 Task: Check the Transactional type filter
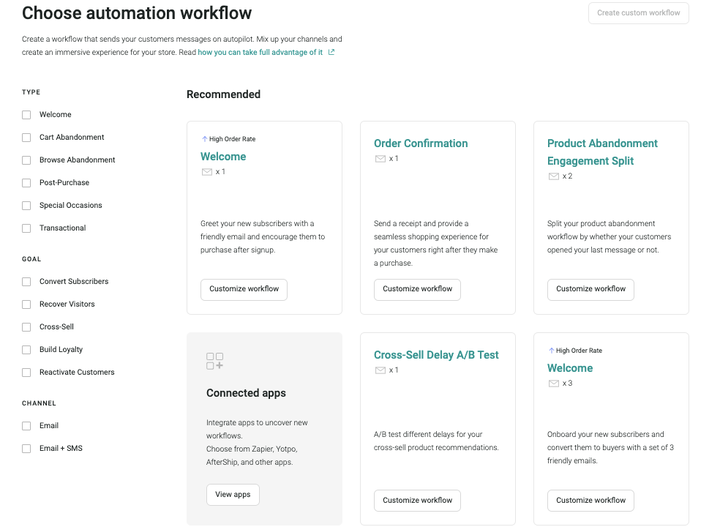click(x=27, y=228)
